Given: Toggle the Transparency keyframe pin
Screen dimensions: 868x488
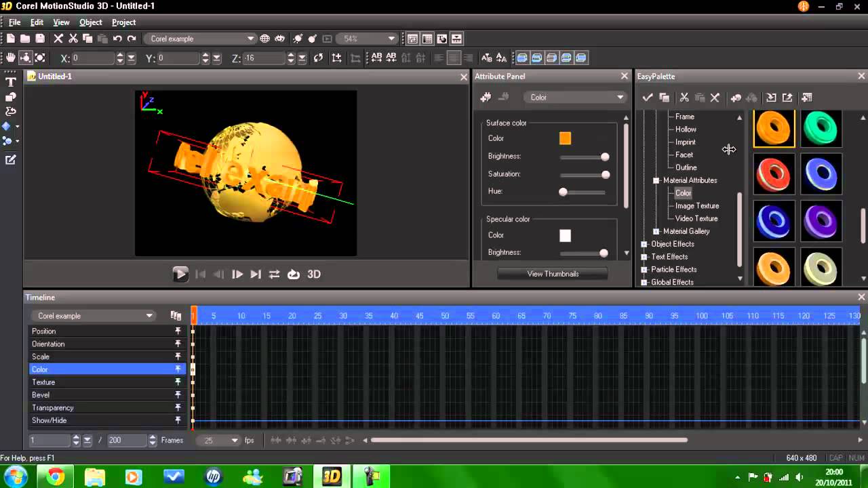Looking at the screenshot, I should coord(178,408).
